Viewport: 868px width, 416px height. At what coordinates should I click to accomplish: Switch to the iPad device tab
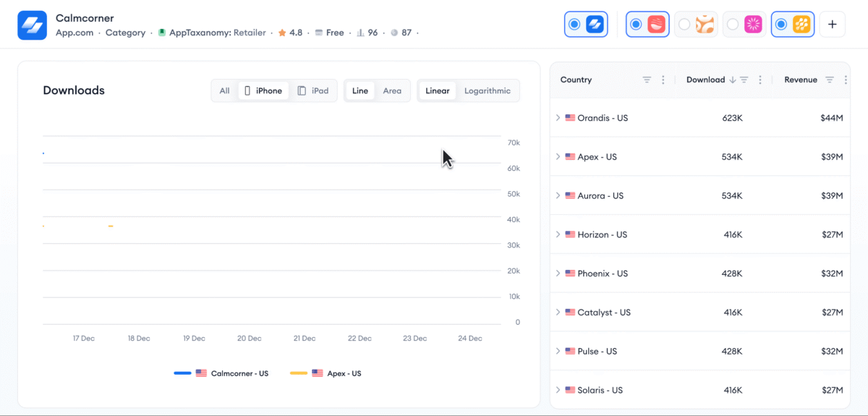point(313,91)
